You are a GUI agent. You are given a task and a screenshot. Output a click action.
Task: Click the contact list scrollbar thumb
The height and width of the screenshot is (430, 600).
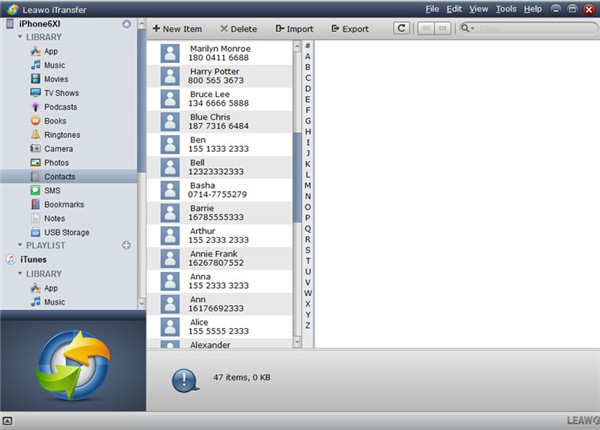pos(297,177)
